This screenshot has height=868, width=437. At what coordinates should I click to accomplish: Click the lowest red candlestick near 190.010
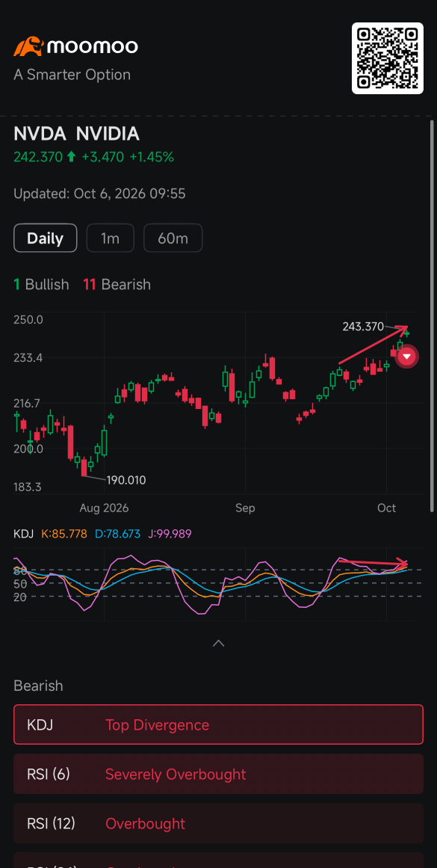coord(84,468)
